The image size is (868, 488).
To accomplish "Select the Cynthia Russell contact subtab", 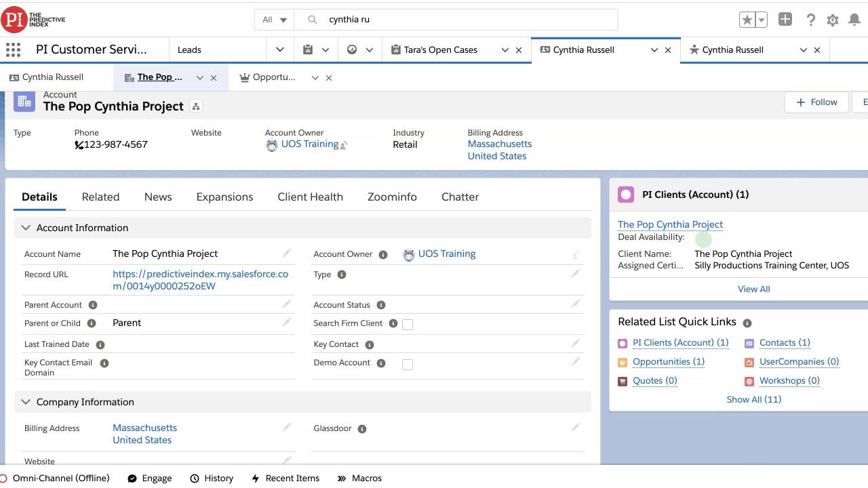I will (46, 77).
